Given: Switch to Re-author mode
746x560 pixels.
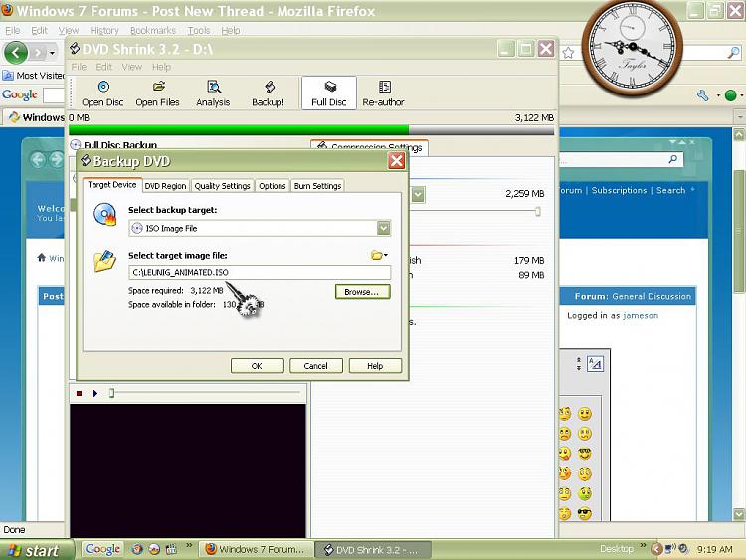Looking at the screenshot, I should tap(384, 93).
